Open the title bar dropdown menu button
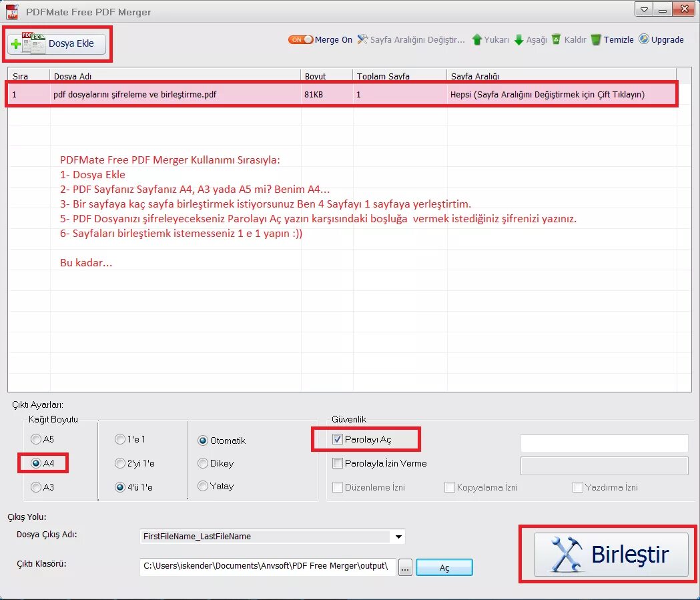This screenshot has width=700, height=600. click(644, 9)
